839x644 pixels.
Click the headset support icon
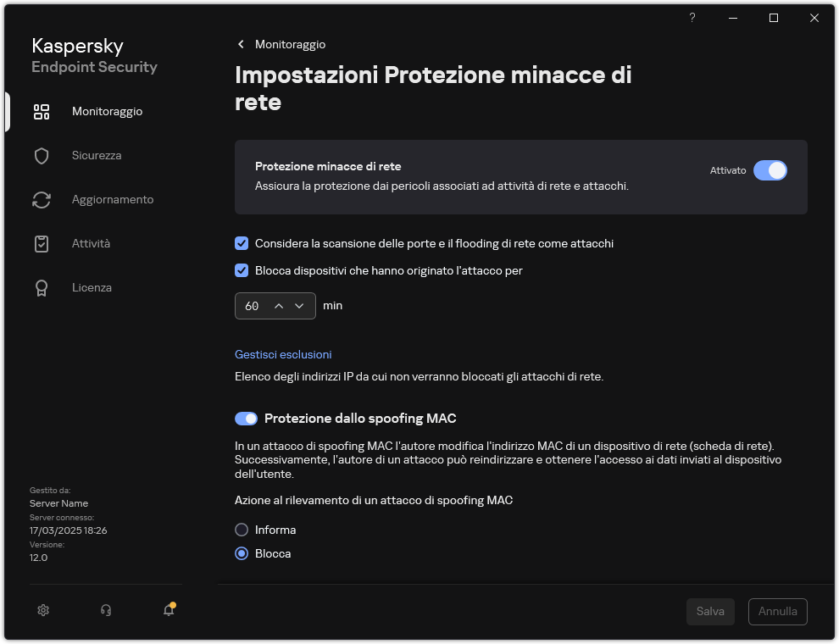coord(105,610)
